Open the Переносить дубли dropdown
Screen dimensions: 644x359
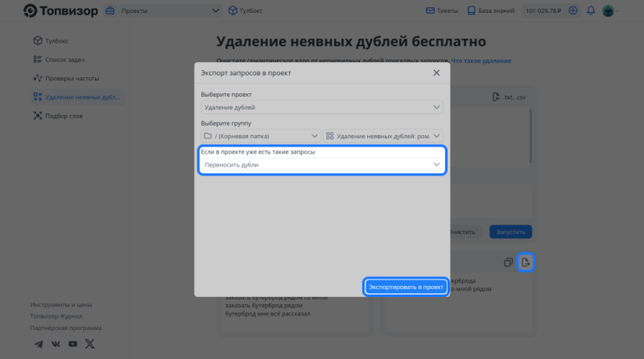tap(322, 165)
